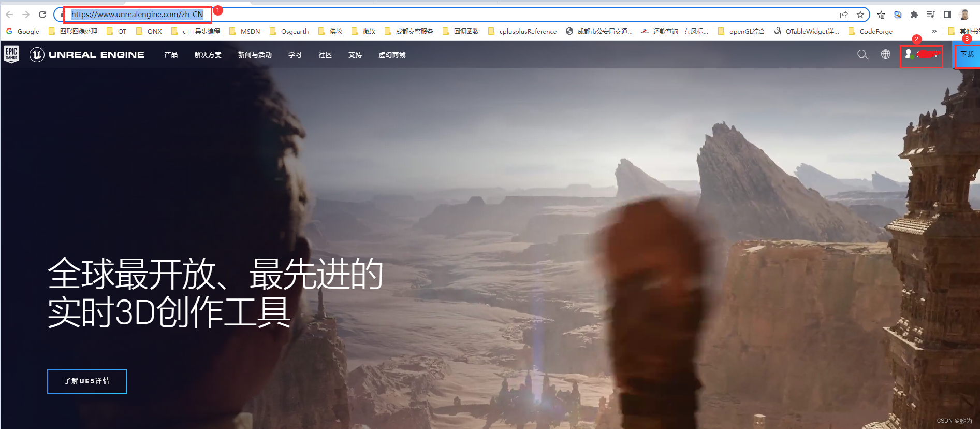Image resolution: width=980 pixels, height=429 pixels.
Task: Click the 了解UE5详情 button
Action: point(87,381)
